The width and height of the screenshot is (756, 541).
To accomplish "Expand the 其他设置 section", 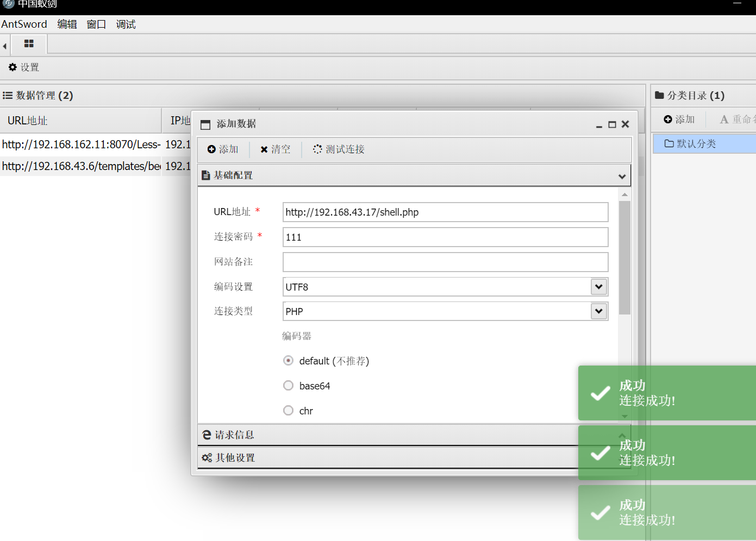I will click(414, 458).
